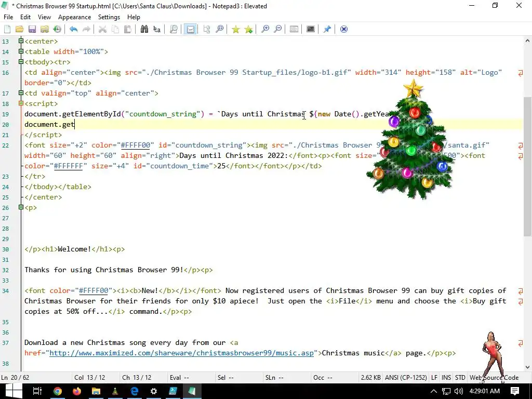Collapse the fold at line 17 td tag
This screenshot has height=399, width=532.
point(21,93)
